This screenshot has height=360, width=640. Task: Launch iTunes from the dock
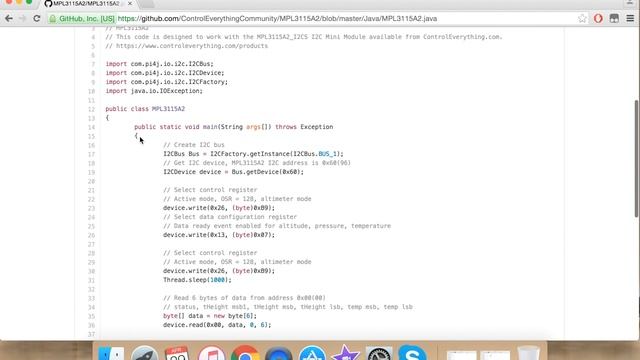pyautogui.click(x=211, y=354)
